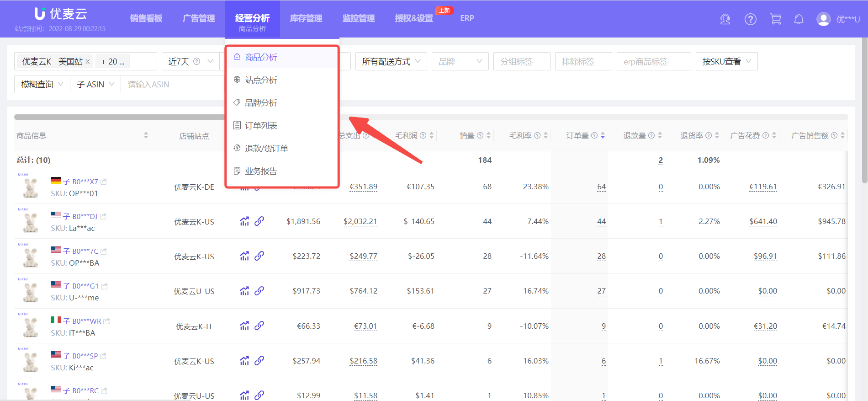Open trend chart for B0***WR row
The image size is (868, 401).
click(244, 326)
